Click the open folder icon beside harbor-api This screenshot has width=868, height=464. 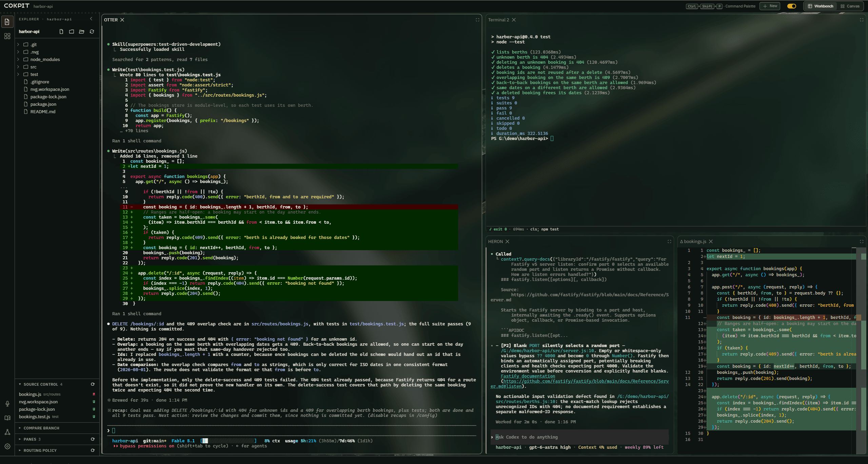point(81,32)
